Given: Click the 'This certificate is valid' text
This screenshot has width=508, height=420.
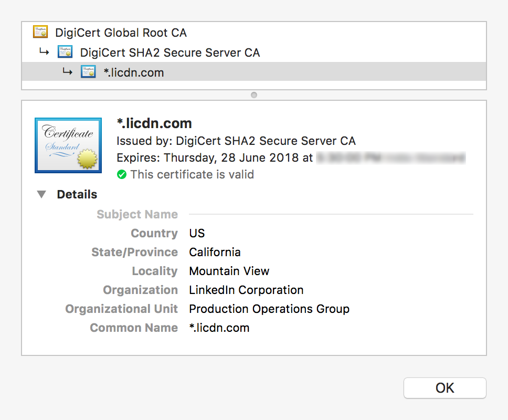Looking at the screenshot, I should coord(192,174).
